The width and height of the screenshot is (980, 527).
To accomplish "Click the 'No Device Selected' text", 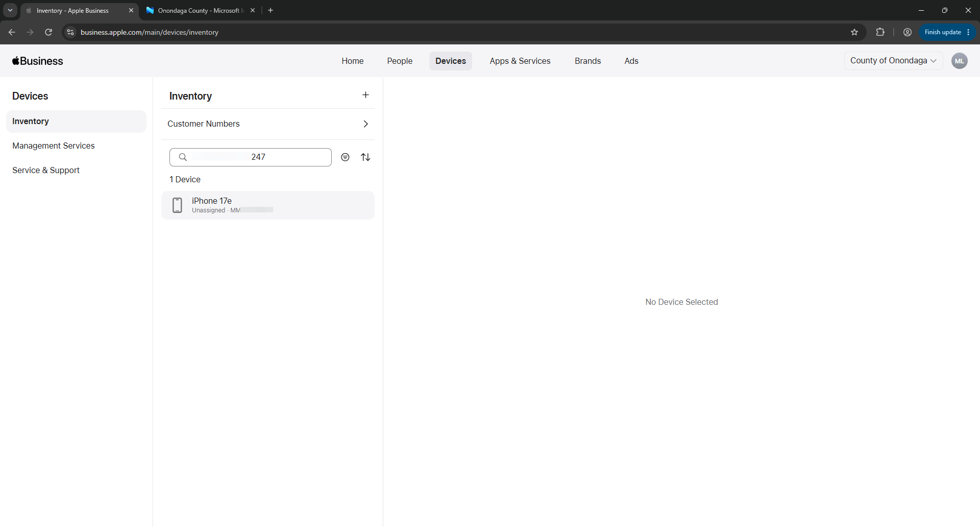I will (681, 302).
